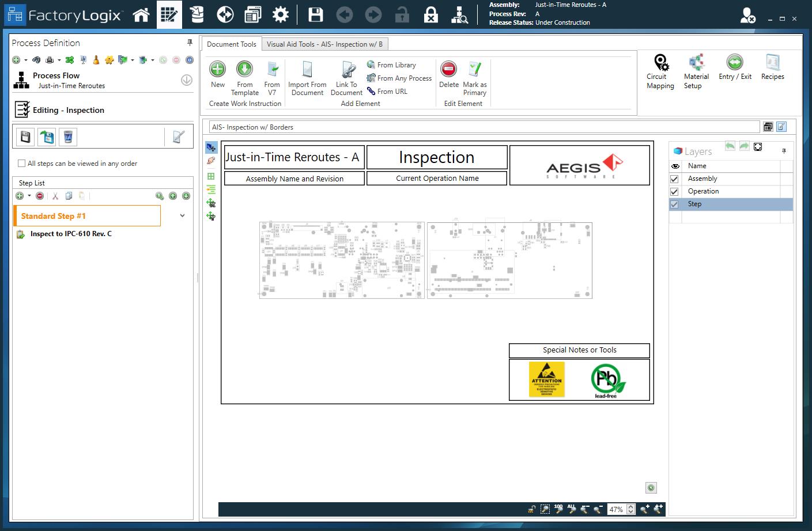
Task: Uncheck the Assembly layer checkbox
Action: [674, 179]
